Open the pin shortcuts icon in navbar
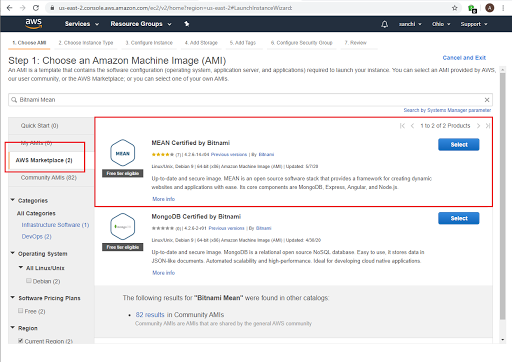 pos(187,24)
